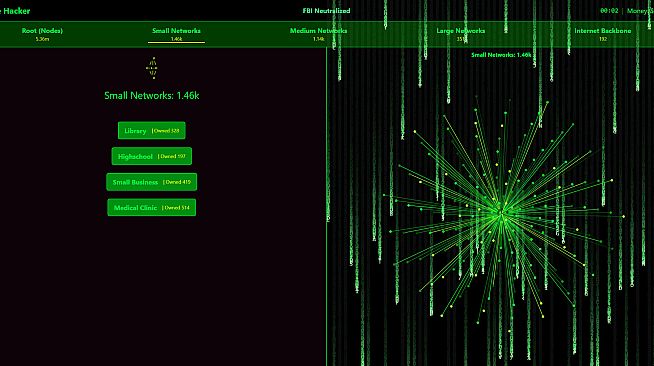Click the center of the network starburst graph
Image resolution: width=654 pixels, height=366 pixels.
(502, 214)
